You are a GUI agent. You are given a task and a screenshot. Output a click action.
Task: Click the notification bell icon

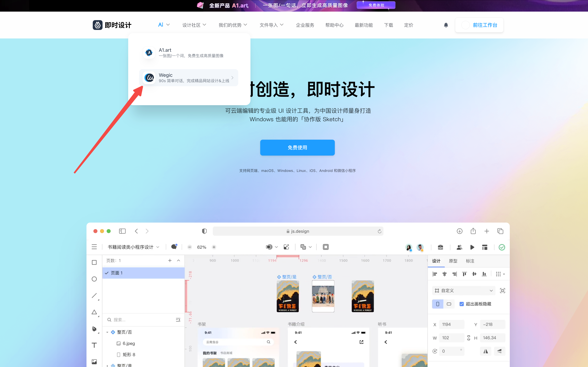point(446,25)
